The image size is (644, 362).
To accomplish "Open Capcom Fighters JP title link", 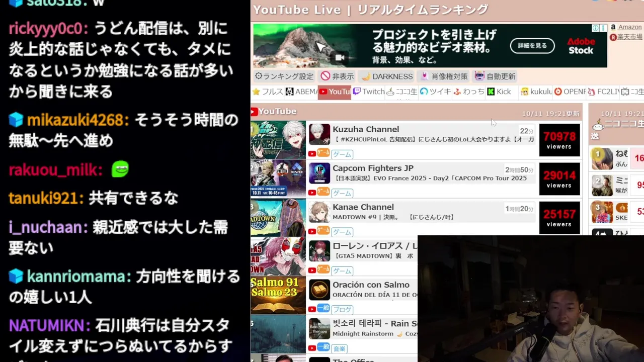I will 373,168.
